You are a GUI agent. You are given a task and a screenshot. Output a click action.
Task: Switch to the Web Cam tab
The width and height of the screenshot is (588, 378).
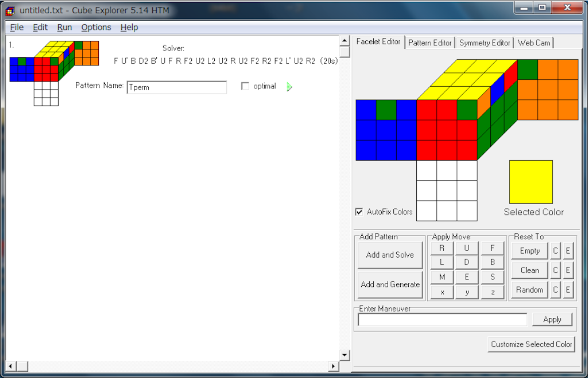coord(533,42)
